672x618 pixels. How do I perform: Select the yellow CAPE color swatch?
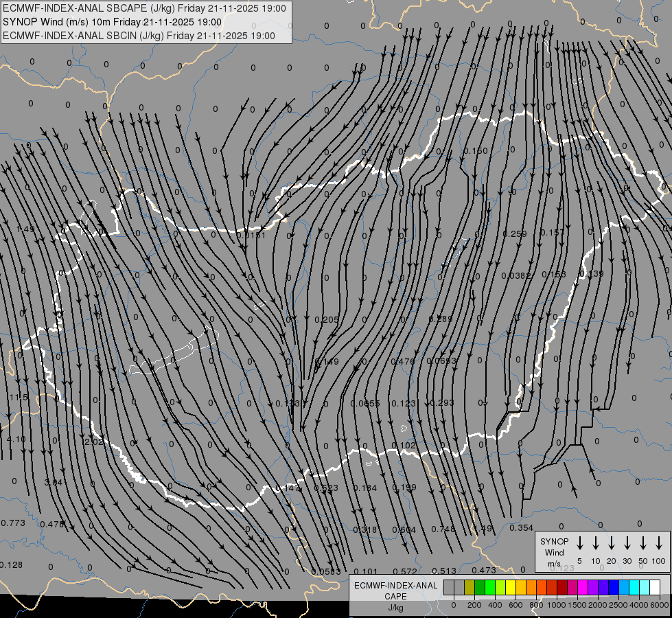point(511,588)
